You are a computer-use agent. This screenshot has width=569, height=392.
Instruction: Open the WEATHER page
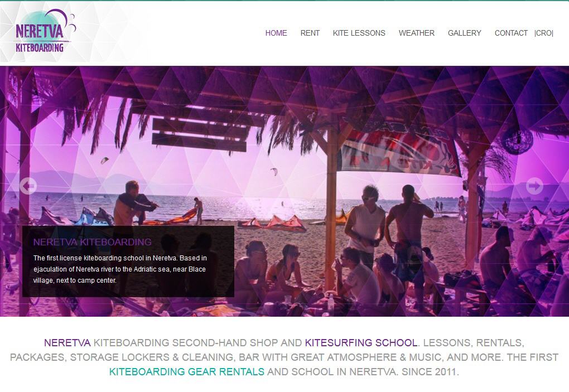(x=417, y=33)
